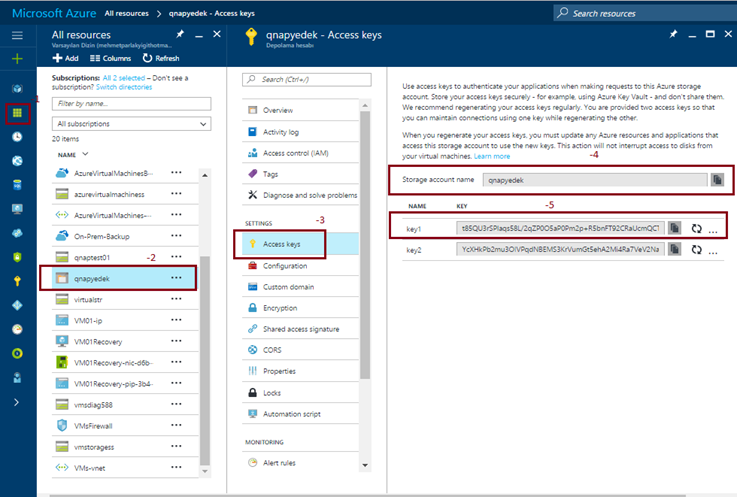Sort by the NAME column arrow

pyautogui.click(x=85, y=154)
